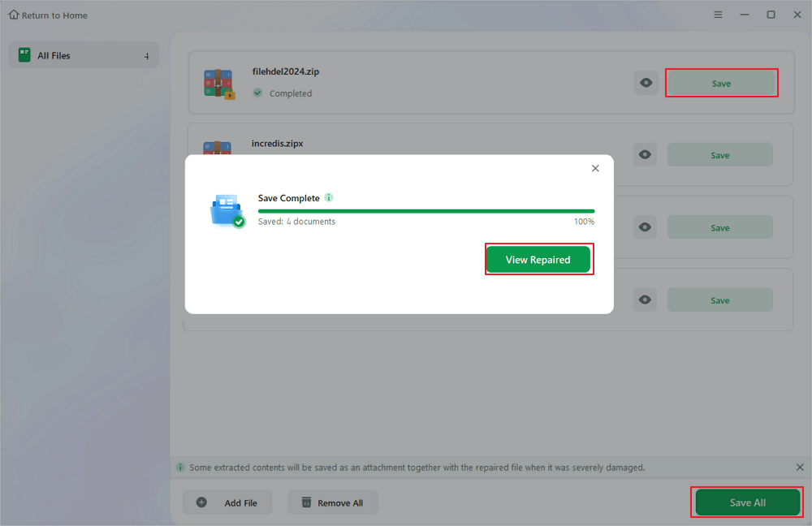Maximize the application window
The image size is (812, 526).
[771, 15]
